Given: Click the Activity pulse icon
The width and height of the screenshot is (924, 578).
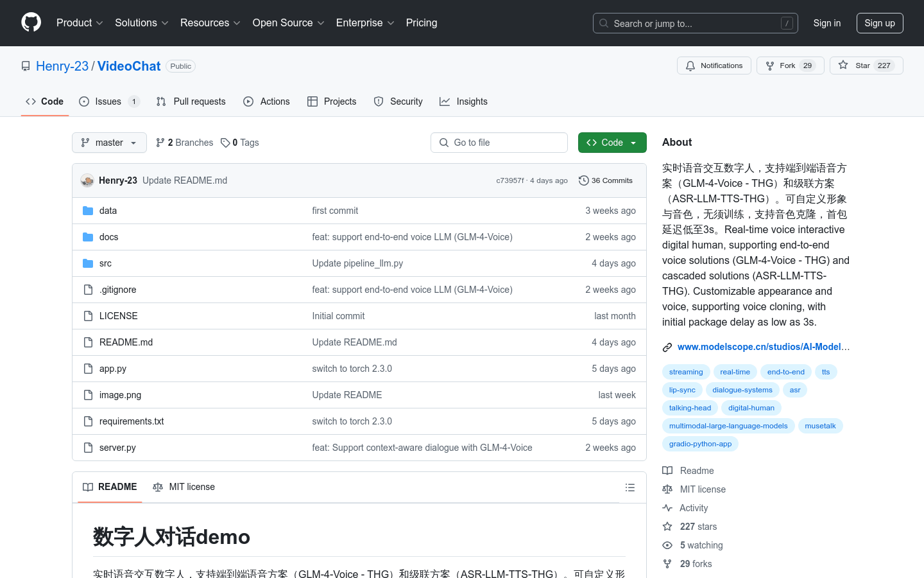Looking at the screenshot, I should (x=667, y=508).
